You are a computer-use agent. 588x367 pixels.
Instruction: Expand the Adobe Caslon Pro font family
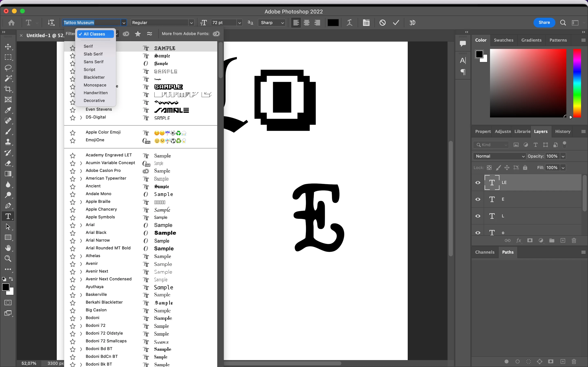[x=81, y=171]
